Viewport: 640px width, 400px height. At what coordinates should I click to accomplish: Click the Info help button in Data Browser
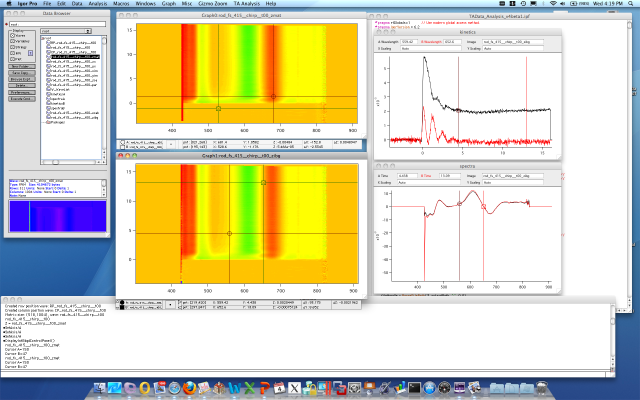(30, 53)
